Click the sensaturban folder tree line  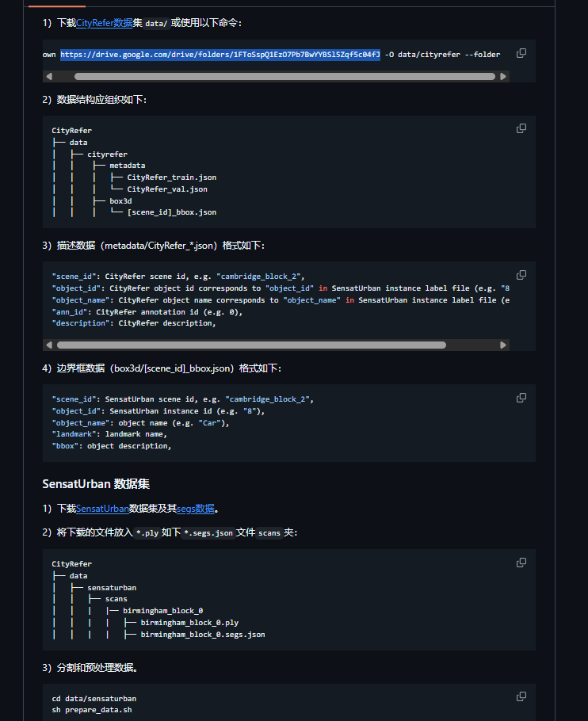(x=112, y=588)
